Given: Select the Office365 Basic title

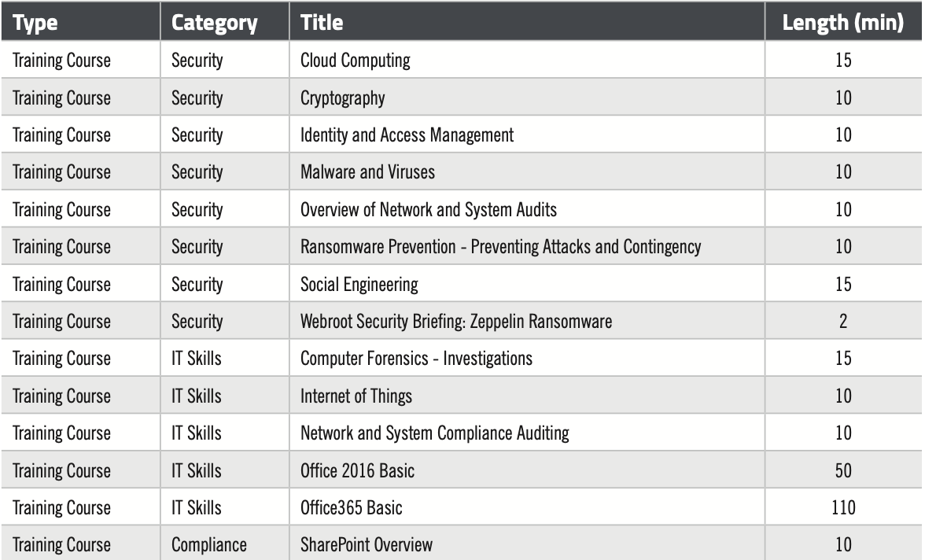Looking at the screenshot, I should pyautogui.click(x=352, y=508).
